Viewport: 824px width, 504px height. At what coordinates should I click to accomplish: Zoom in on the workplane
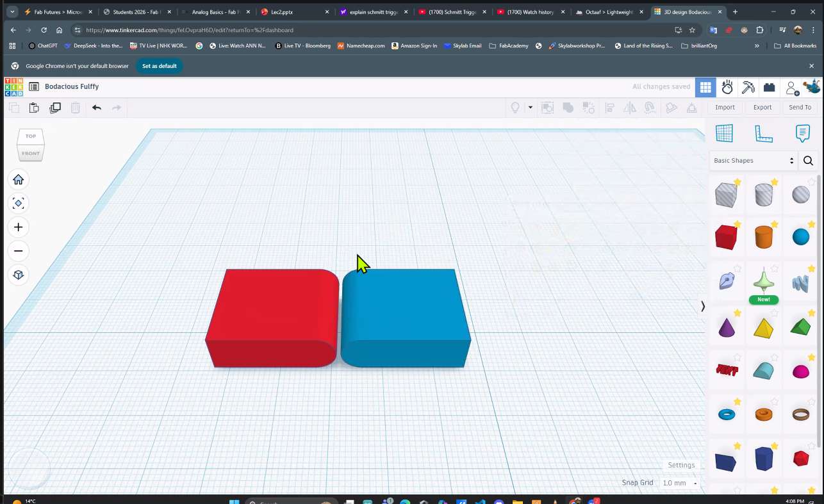pos(19,227)
